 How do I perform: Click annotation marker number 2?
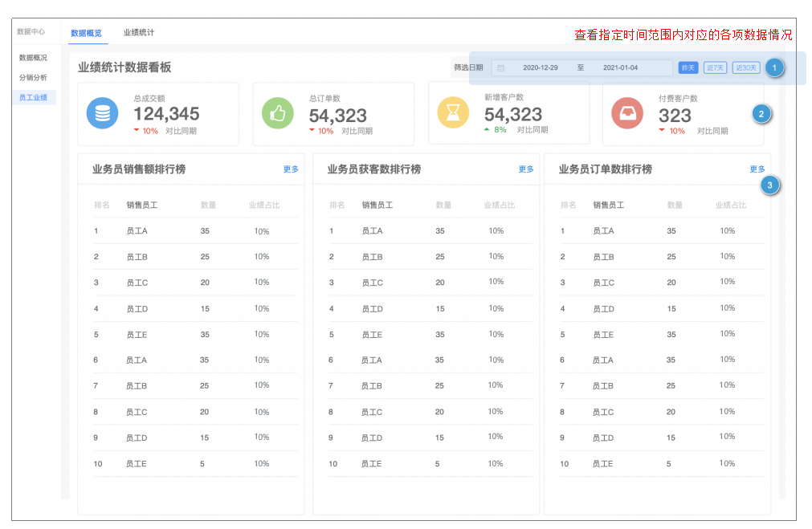point(761,114)
